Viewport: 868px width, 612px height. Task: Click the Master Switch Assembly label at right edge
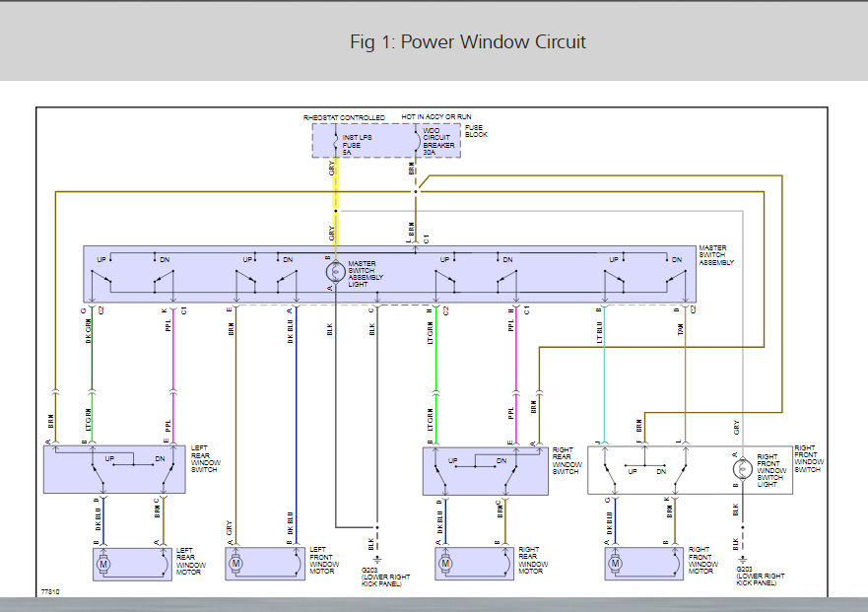715,255
